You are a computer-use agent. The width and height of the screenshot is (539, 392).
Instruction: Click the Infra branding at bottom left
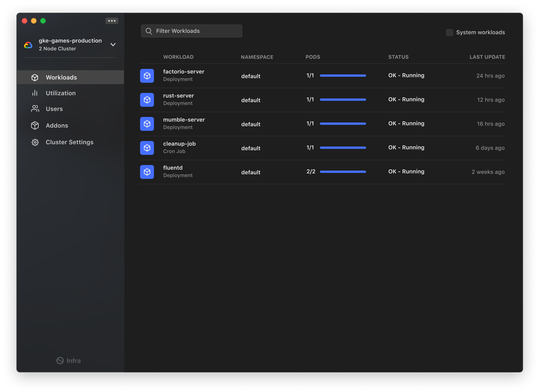[68, 360]
